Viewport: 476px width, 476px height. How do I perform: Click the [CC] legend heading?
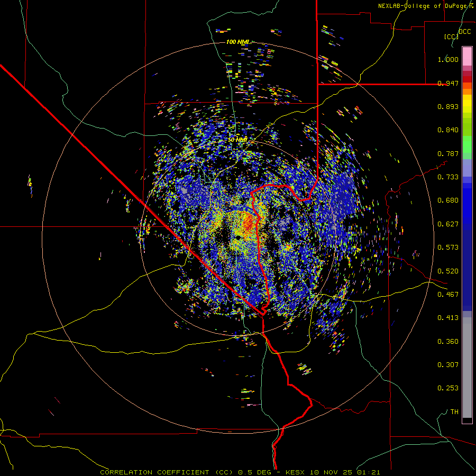pos(451,36)
